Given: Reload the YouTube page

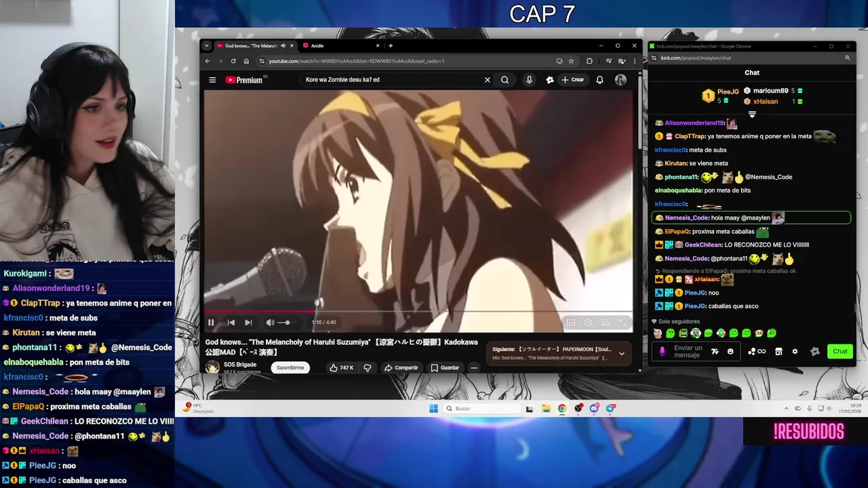Looking at the screenshot, I should tap(233, 61).
